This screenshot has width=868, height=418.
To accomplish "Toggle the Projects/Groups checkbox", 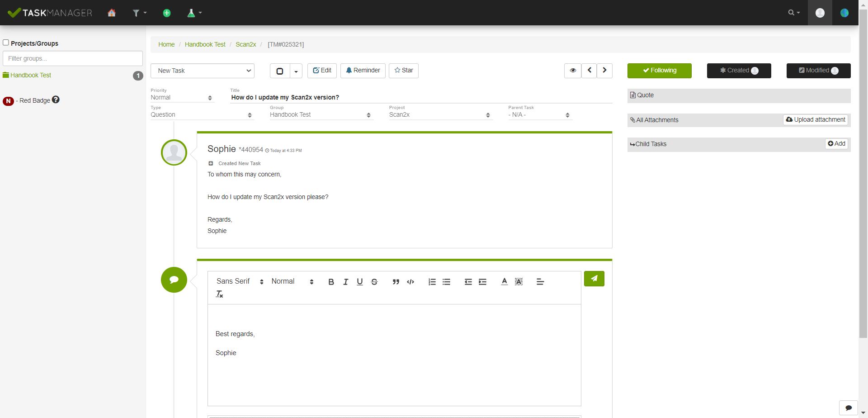I will (x=6, y=43).
